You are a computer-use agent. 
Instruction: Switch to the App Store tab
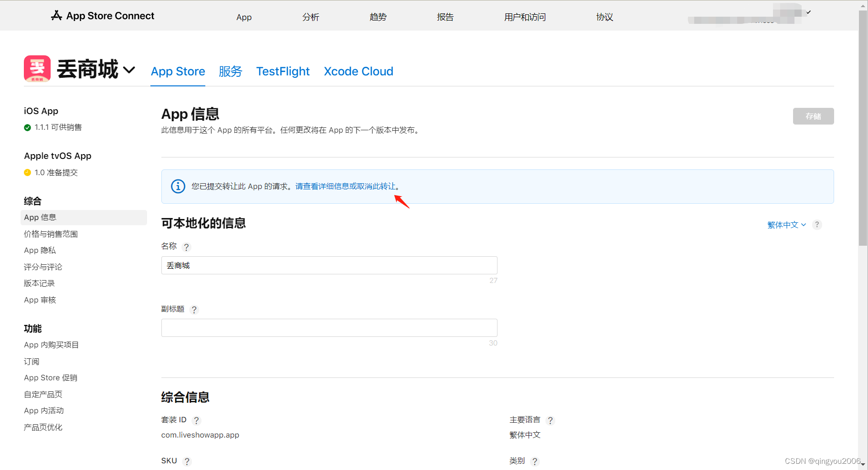178,72
